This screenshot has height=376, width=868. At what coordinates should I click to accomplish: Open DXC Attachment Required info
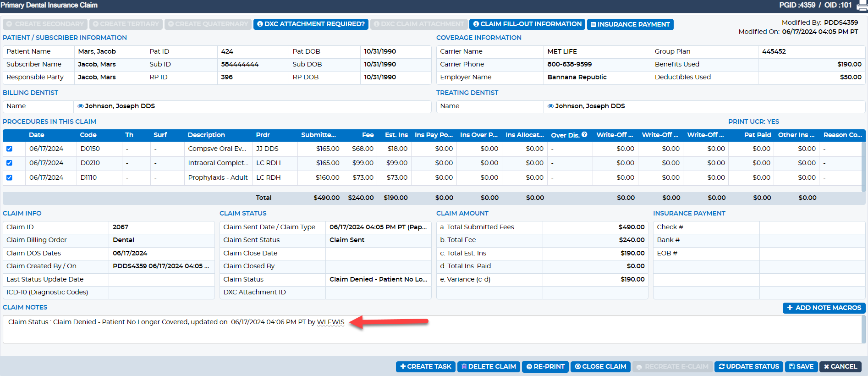pos(311,24)
